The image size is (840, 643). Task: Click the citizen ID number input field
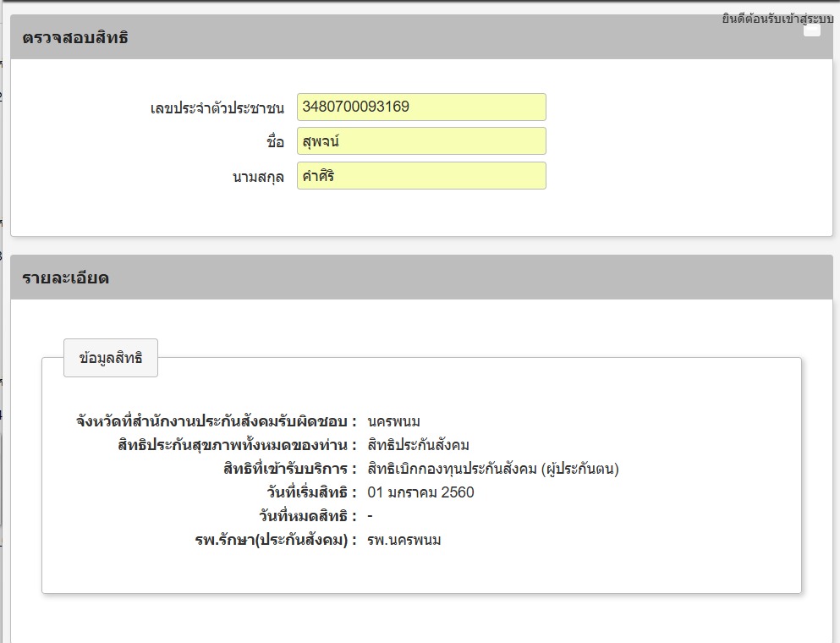(421, 107)
